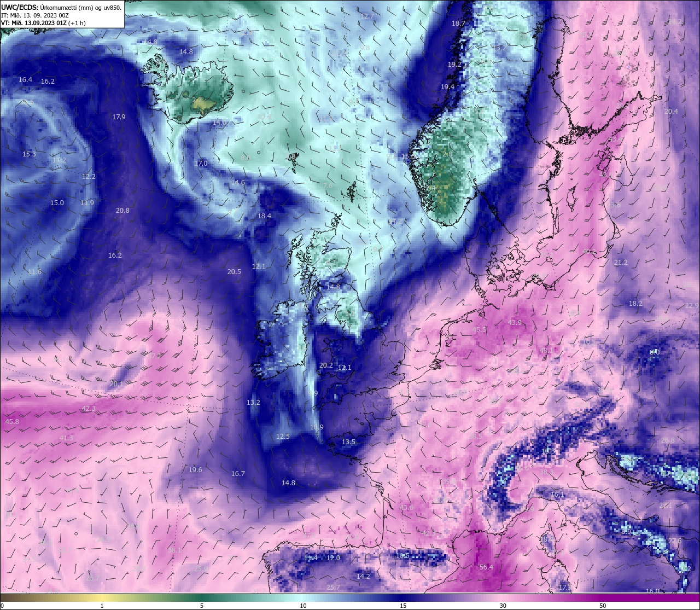This screenshot has width=700, height=610.
Task: Click the 19.6 value on the map
Action: [x=195, y=469]
